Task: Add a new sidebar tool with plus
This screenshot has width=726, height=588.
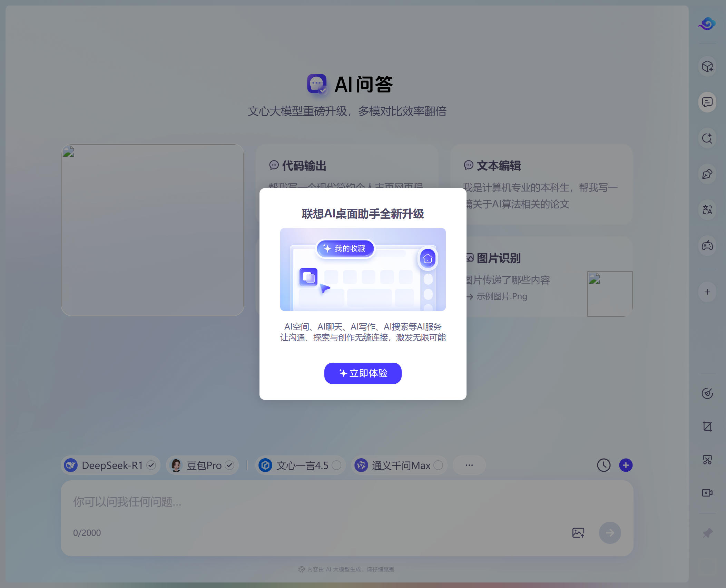Action: click(x=707, y=292)
